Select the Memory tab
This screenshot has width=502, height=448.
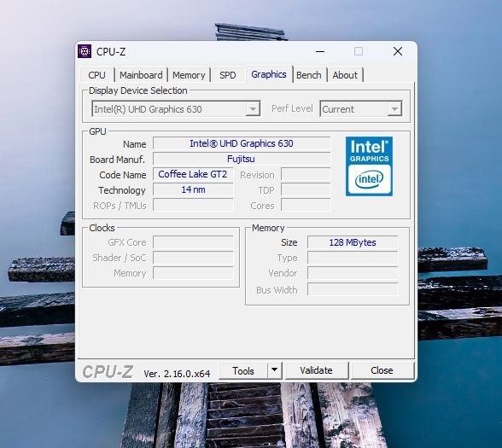point(189,75)
